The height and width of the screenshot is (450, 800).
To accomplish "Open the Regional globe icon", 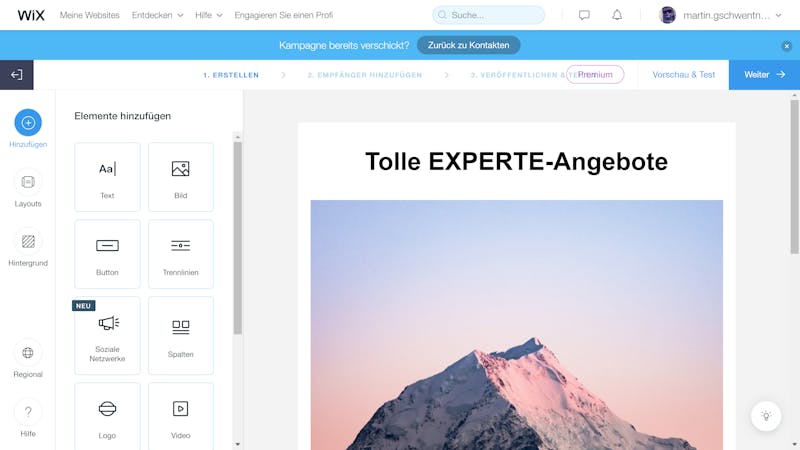I will point(28,353).
